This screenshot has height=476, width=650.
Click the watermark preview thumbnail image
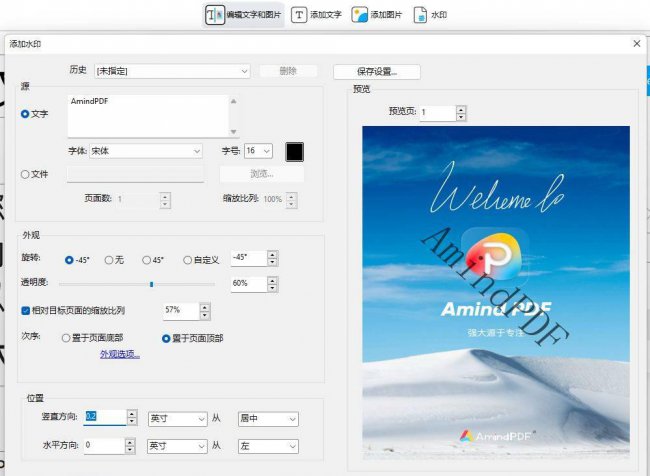(496, 293)
